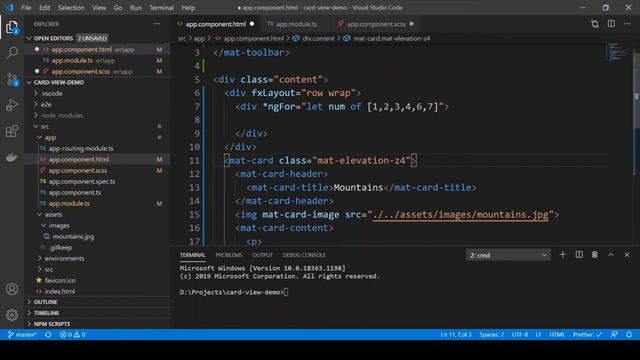Open changes compare icon in editor toolbar
This screenshot has height=360, width=640.
pos(595,24)
